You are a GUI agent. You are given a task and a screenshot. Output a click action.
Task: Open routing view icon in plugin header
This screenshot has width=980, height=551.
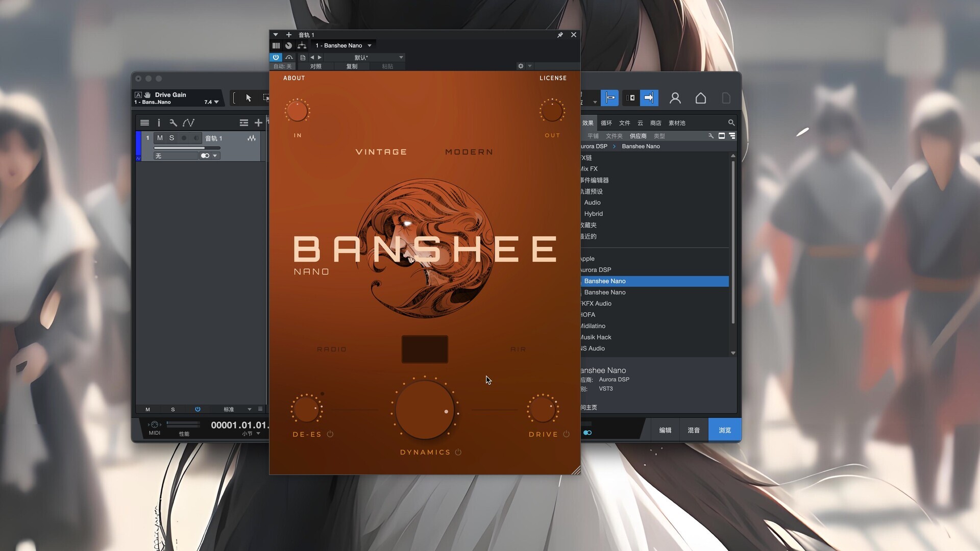(302, 45)
